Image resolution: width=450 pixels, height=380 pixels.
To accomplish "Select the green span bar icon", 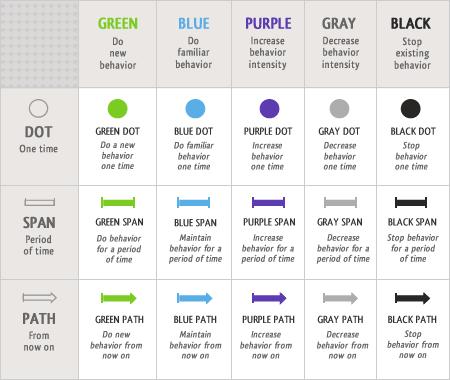I will [x=118, y=202].
